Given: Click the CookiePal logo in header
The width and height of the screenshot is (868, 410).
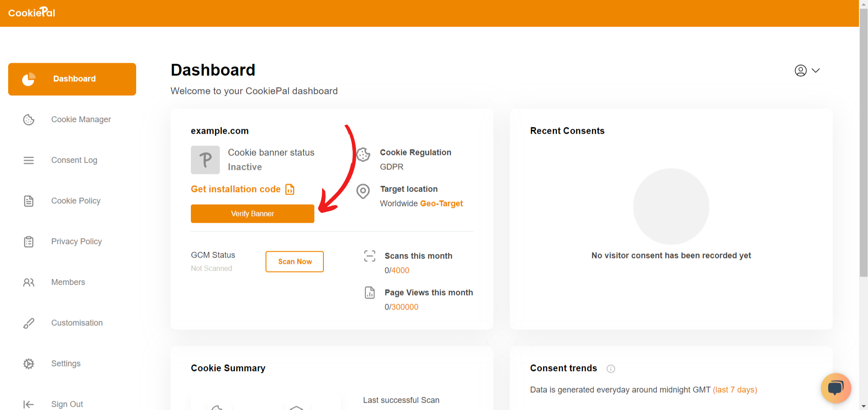Looking at the screenshot, I should click(x=32, y=12).
